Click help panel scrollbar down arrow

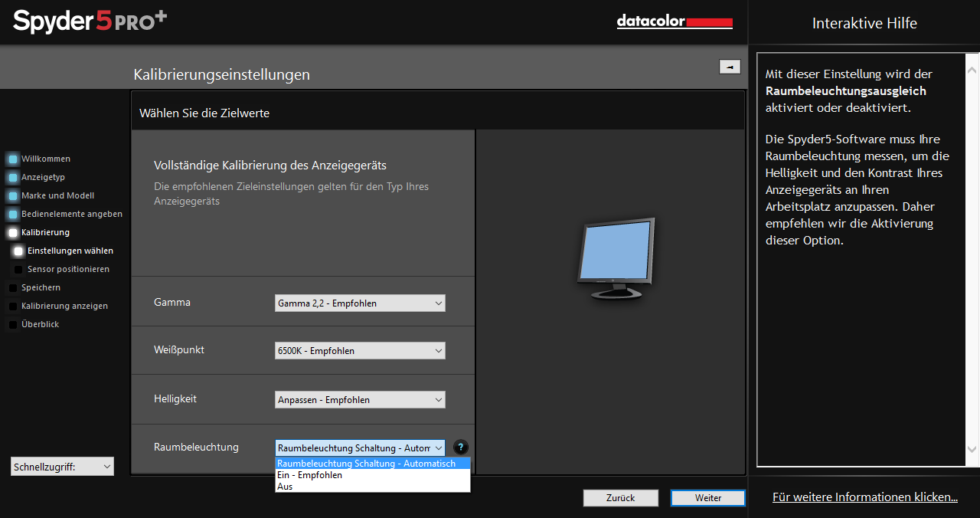pos(972,449)
